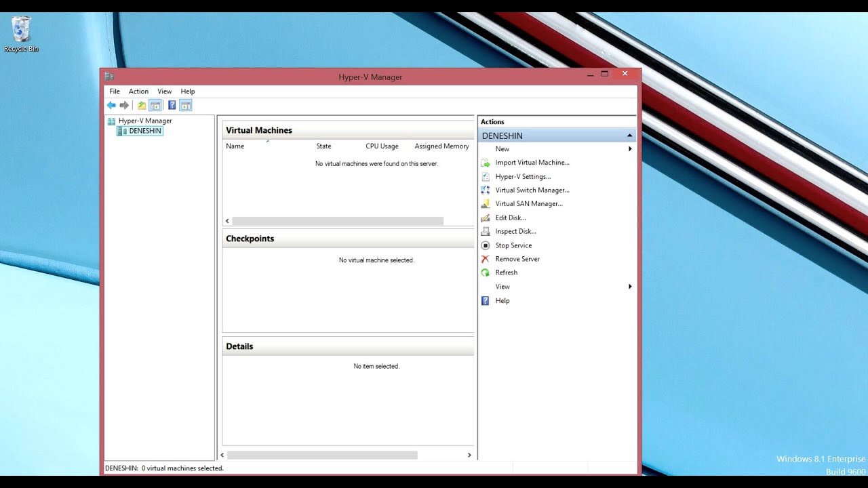Screen dimensions: 868x488
Task: Open the Action menu
Action: 138,91
